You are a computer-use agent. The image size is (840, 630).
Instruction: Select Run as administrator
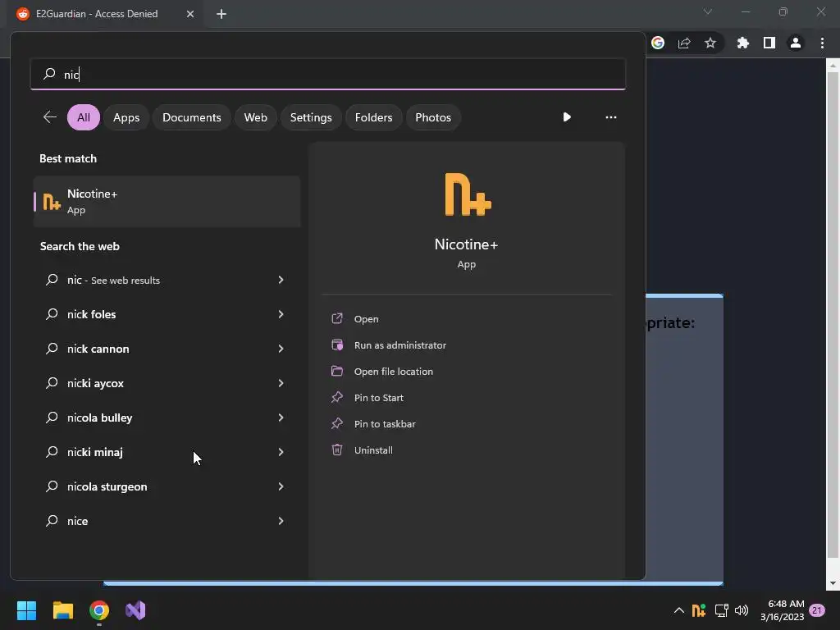pos(399,345)
